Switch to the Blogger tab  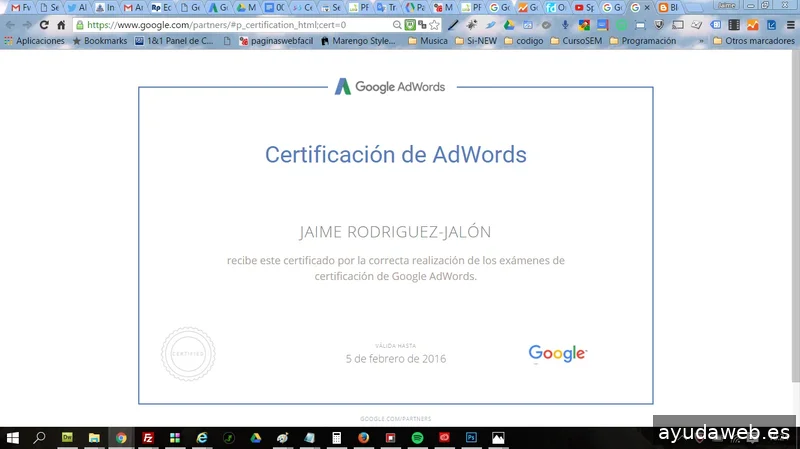669,8
